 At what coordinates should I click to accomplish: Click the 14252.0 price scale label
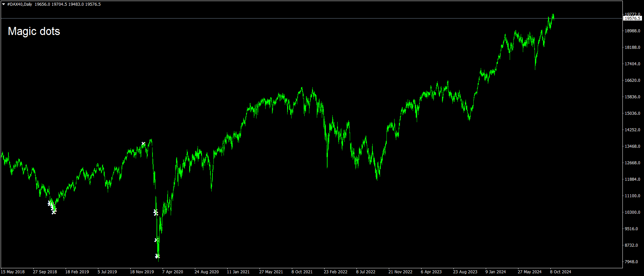(x=633, y=130)
